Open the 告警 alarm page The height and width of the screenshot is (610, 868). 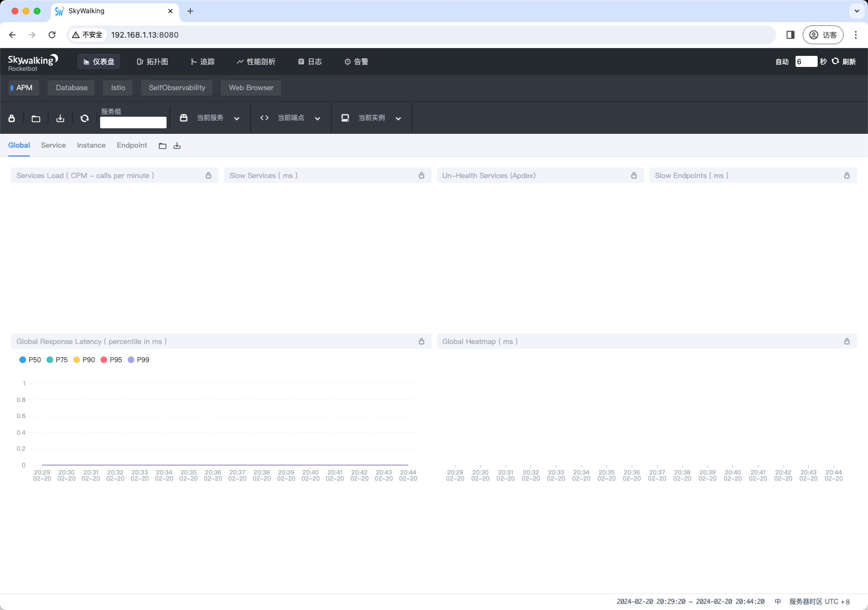tap(356, 61)
